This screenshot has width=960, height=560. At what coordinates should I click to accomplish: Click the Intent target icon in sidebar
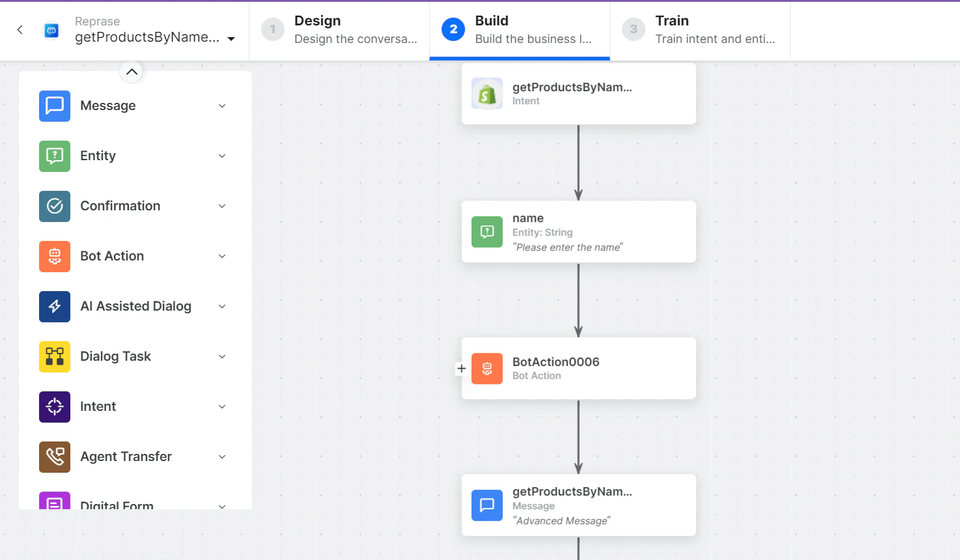click(x=55, y=406)
